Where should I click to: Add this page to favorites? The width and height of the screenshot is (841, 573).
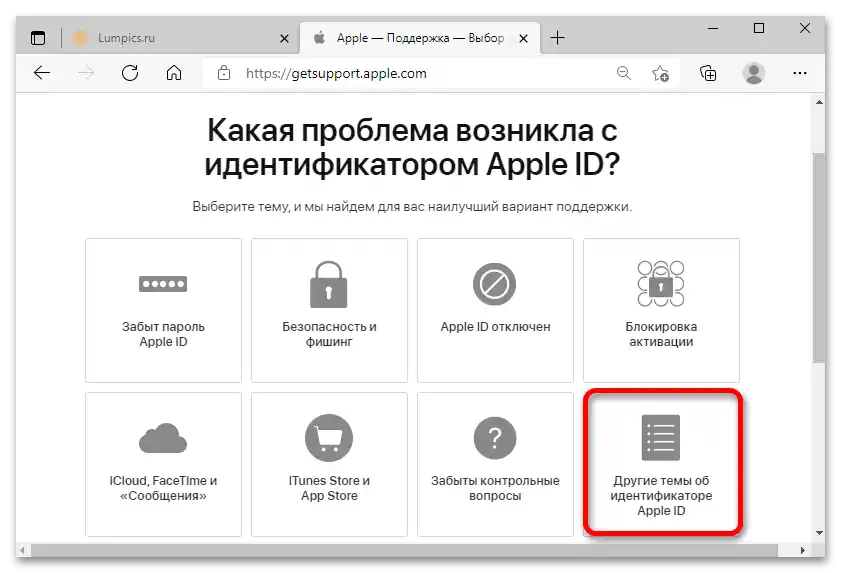660,73
